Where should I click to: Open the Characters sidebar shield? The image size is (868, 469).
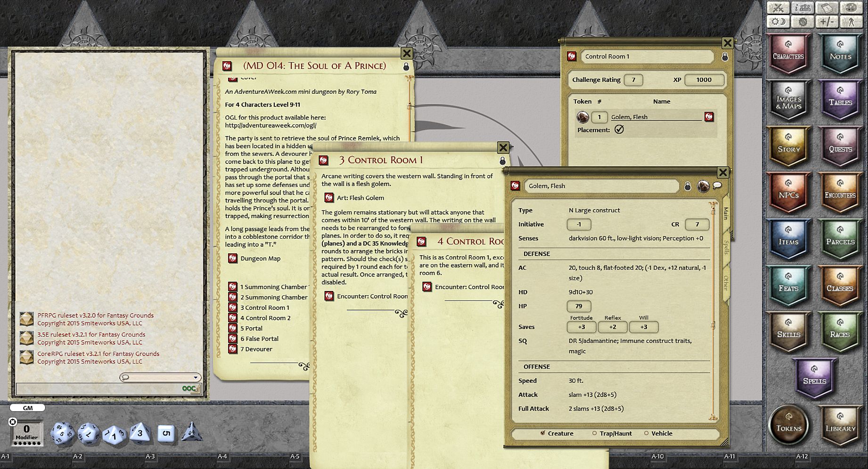[788, 53]
